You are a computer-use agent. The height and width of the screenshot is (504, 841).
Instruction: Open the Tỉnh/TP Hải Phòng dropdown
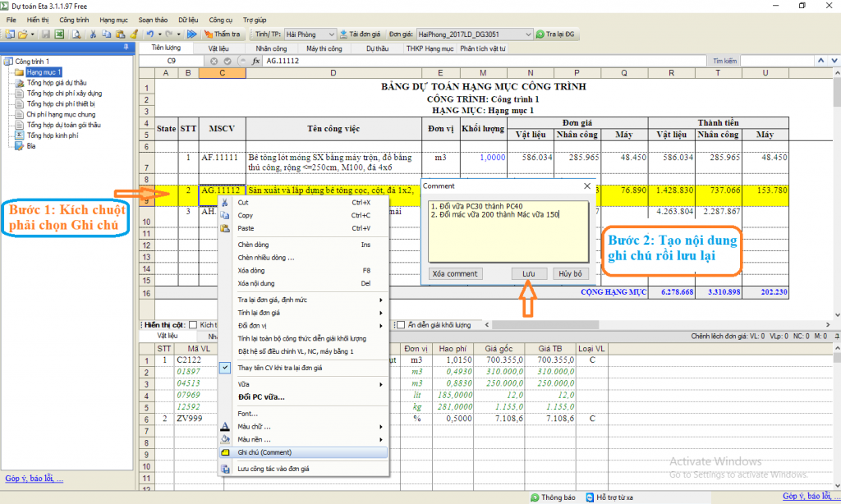330,34
